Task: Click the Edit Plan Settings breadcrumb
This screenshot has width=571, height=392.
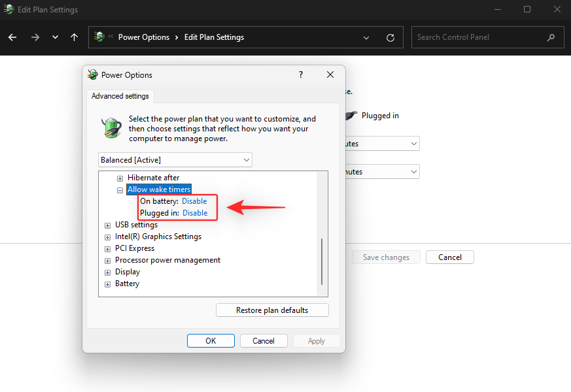Action: click(214, 37)
